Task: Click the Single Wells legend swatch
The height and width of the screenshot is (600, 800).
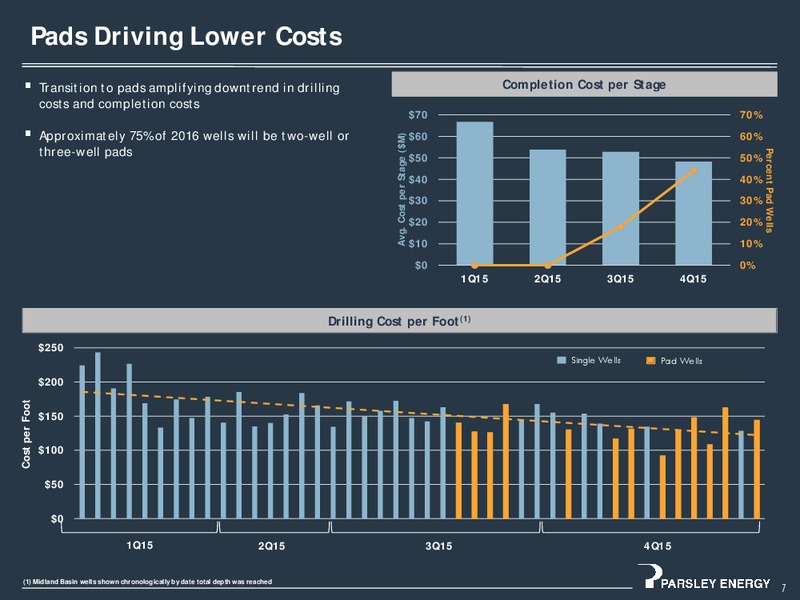Action: (x=561, y=360)
